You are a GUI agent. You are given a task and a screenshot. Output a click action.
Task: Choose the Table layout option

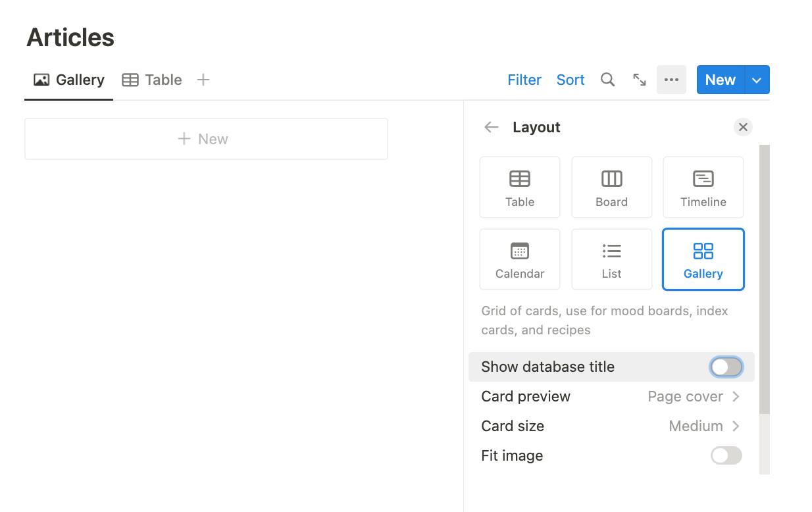pos(520,187)
